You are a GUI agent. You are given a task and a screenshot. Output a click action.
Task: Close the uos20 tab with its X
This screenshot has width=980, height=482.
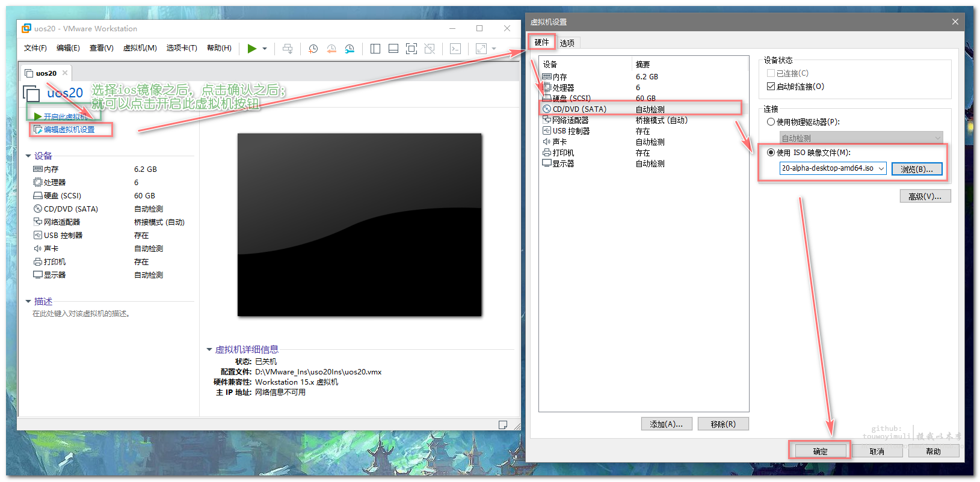coord(65,73)
